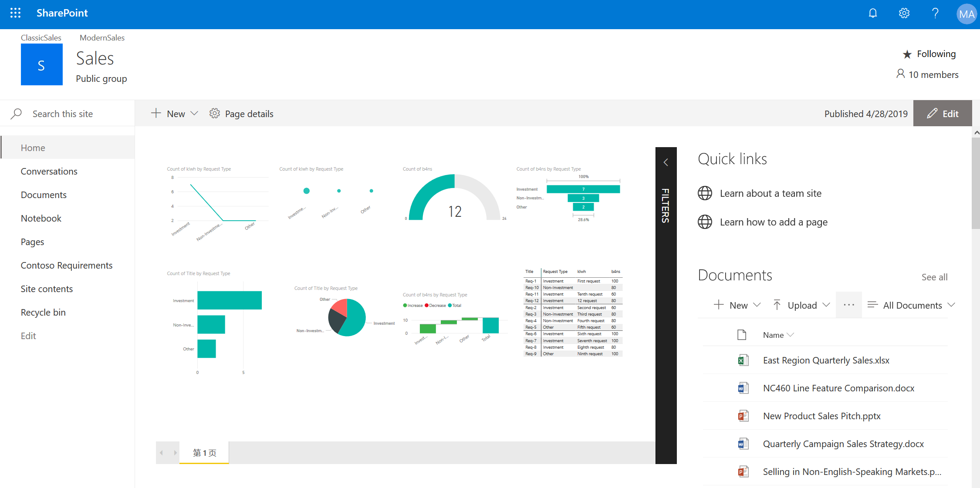Screen dimensions: 980x488
Task: Collapse the Filters pane chevron
Action: [x=666, y=162]
